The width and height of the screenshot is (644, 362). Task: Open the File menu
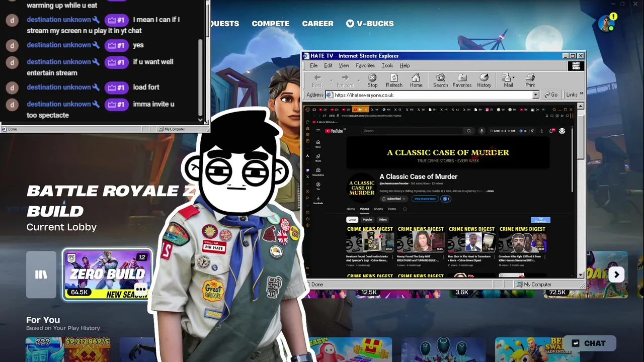(313, 65)
